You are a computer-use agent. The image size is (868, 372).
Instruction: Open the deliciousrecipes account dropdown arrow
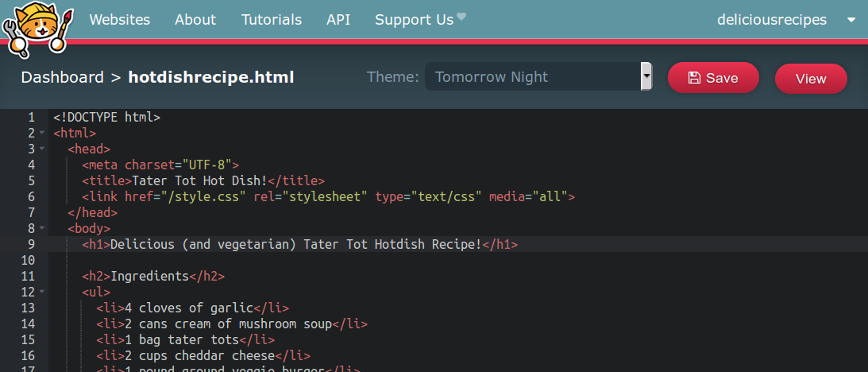point(851,20)
